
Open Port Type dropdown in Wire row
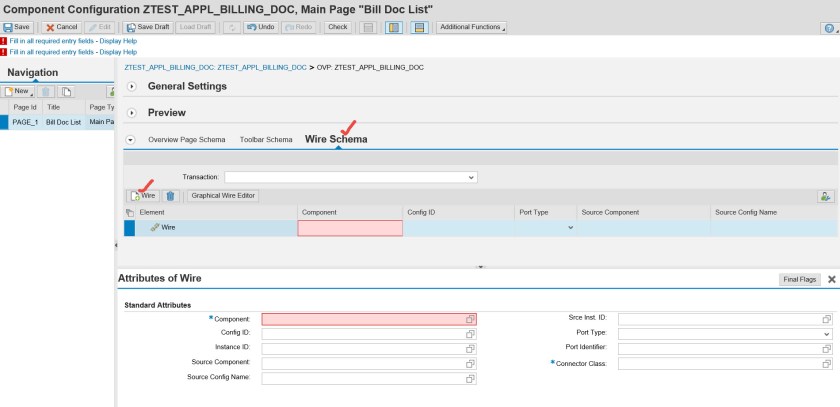[571, 228]
